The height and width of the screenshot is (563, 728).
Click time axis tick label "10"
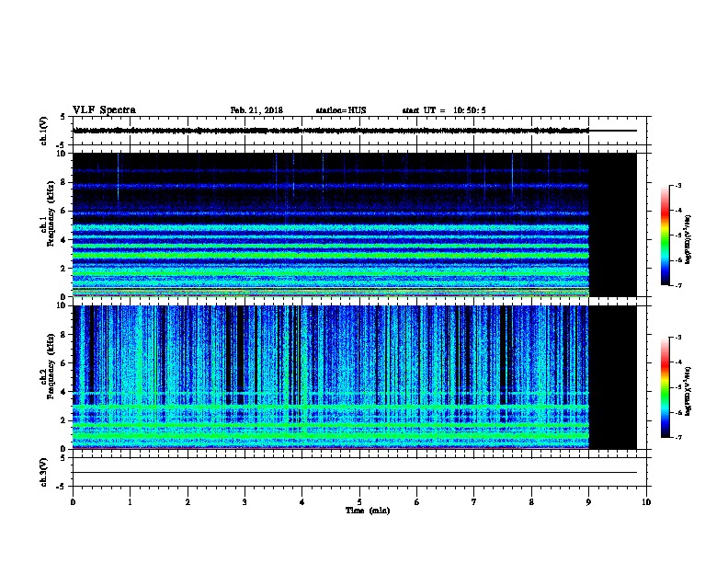click(x=646, y=501)
